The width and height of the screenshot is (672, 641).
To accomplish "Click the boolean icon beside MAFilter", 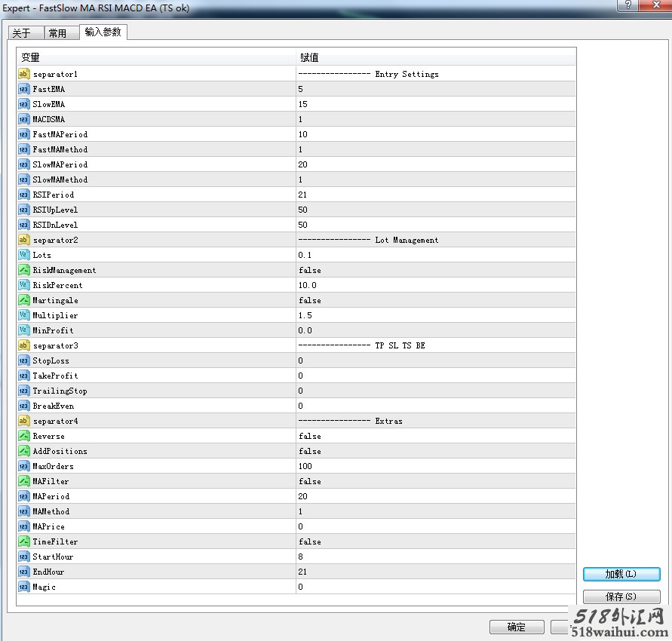I will pyautogui.click(x=24, y=481).
